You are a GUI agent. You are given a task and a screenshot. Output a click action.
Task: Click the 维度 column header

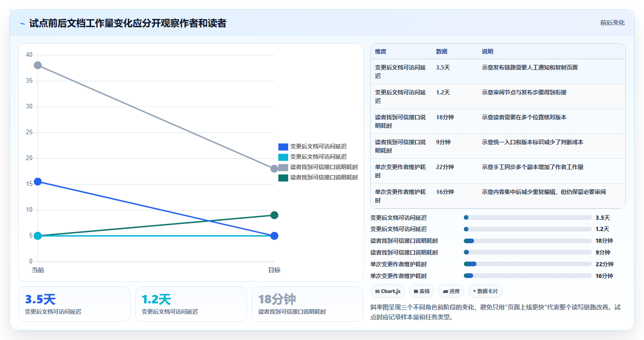381,52
